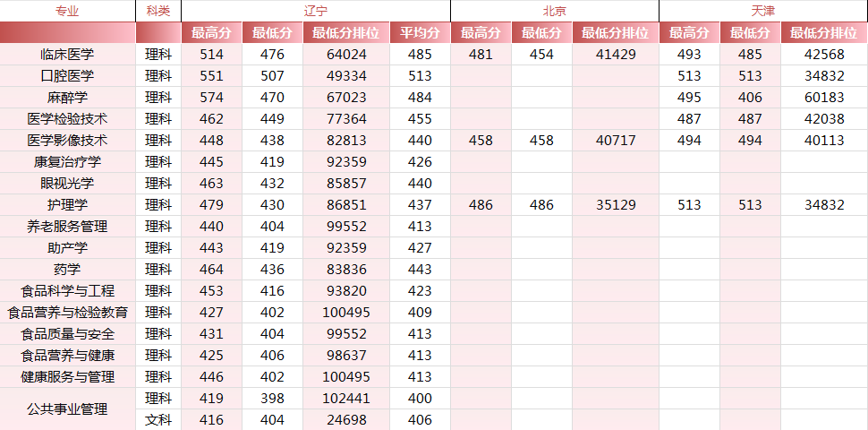This screenshot has height=430, width=868.
Task: Click 最高分 header under 天津
Action: [689, 33]
